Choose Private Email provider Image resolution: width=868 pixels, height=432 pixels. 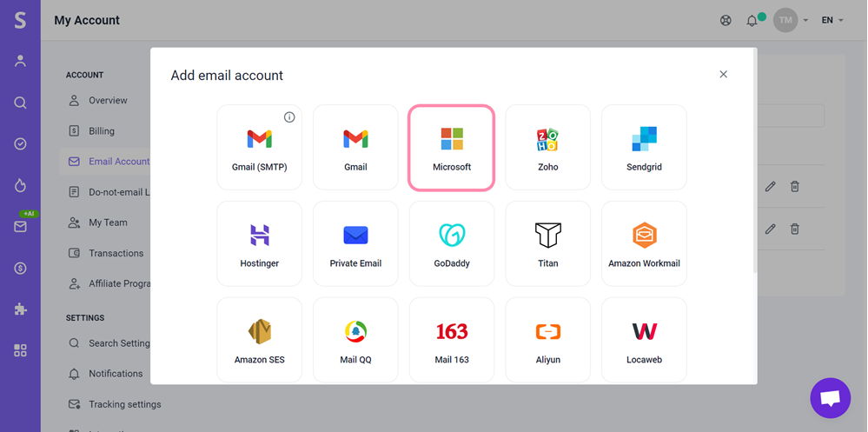[355, 243]
